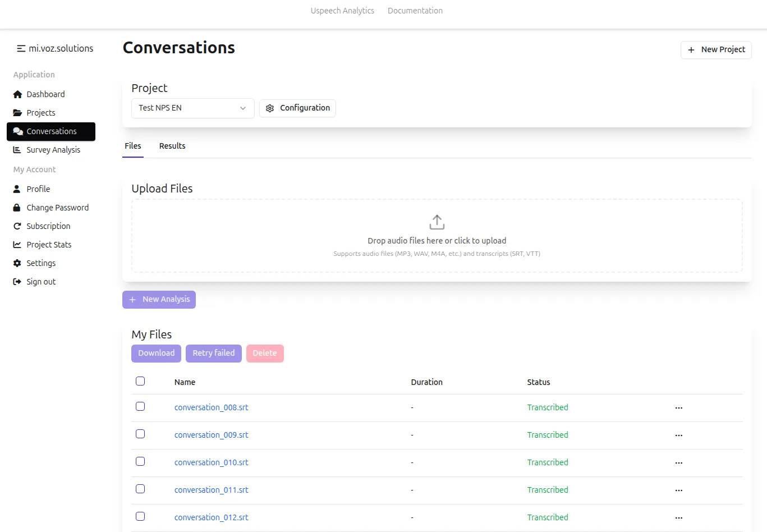Open Dashboard via the house icon
The image size is (767, 532).
(x=17, y=94)
